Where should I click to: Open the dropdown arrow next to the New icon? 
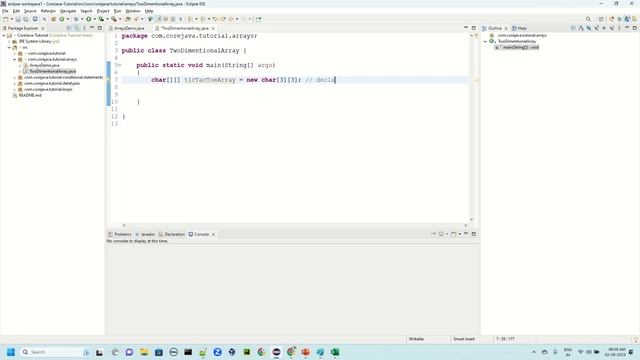(11, 19)
